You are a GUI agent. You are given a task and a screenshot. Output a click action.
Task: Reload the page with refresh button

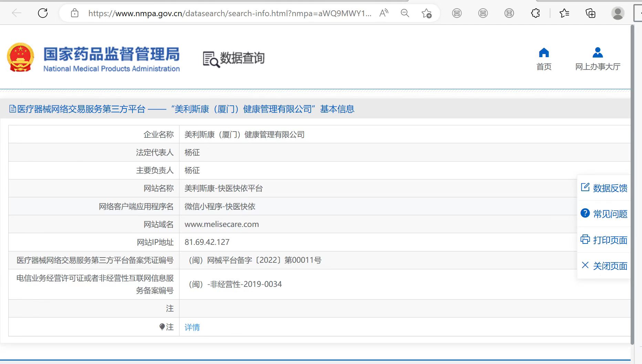(43, 13)
